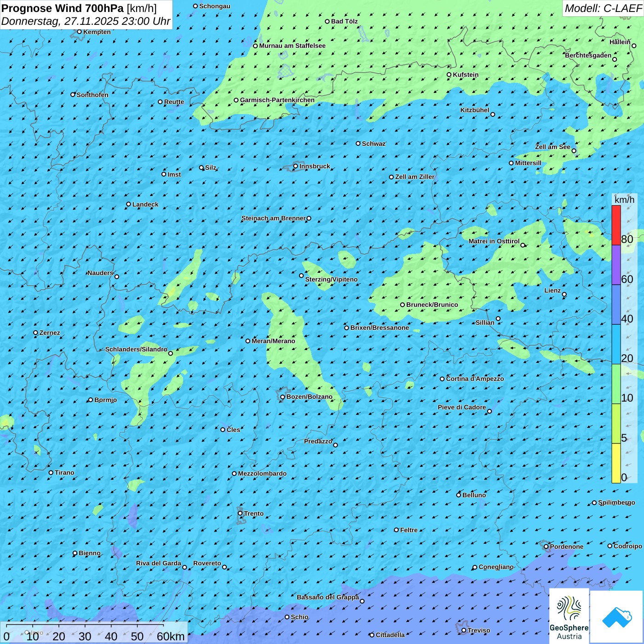Click the Lienz city marker

564,294
